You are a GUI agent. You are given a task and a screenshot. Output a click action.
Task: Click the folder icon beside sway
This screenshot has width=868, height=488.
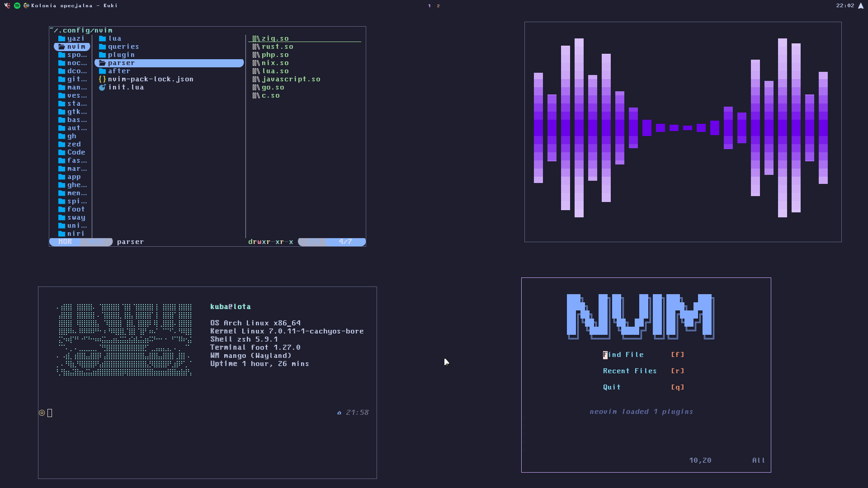coord(61,217)
